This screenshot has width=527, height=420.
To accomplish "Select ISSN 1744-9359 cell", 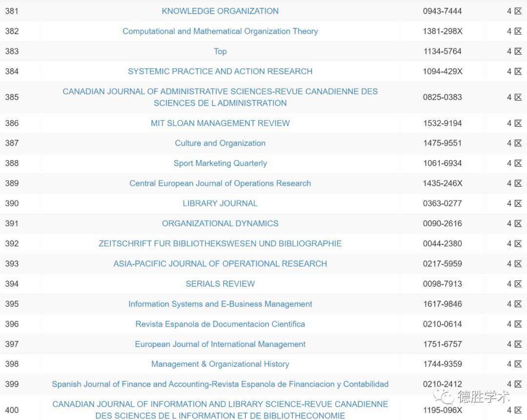I will (442, 364).
